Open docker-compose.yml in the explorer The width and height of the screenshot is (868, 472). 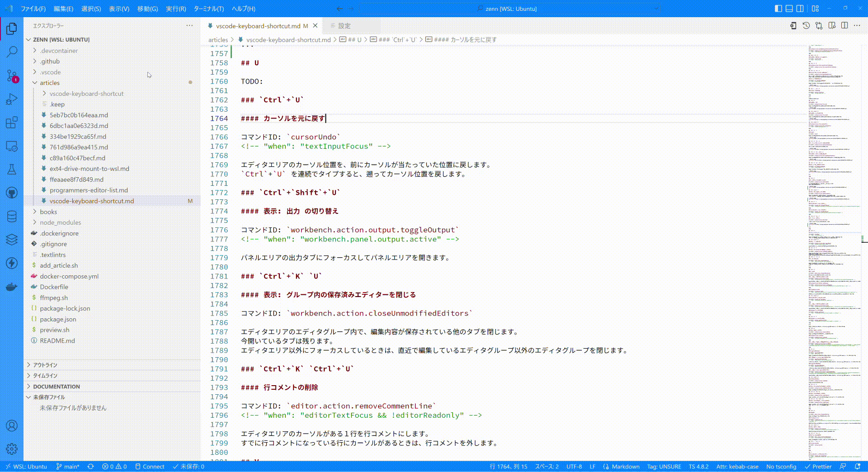112,276
